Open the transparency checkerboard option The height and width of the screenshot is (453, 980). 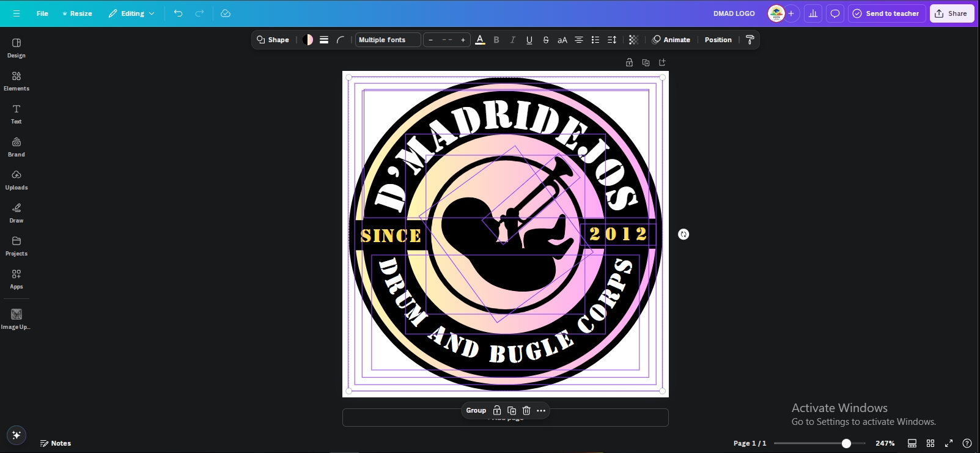coord(634,40)
